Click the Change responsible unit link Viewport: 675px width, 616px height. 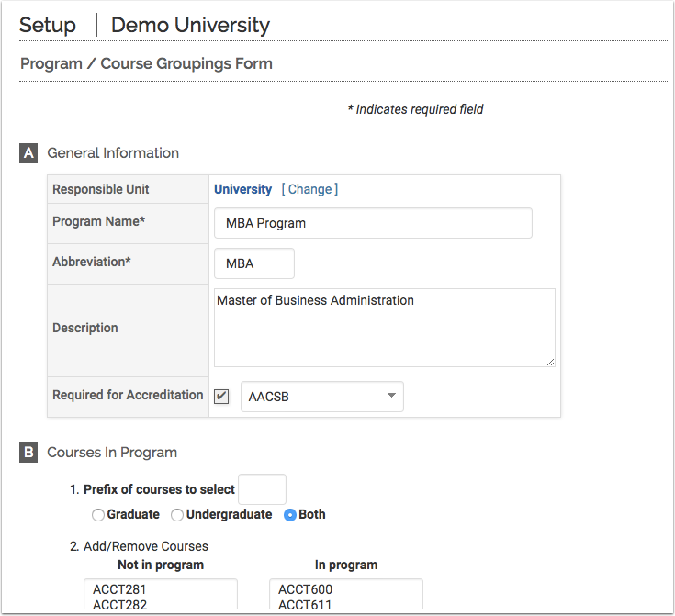pyautogui.click(x=309, y=189)
